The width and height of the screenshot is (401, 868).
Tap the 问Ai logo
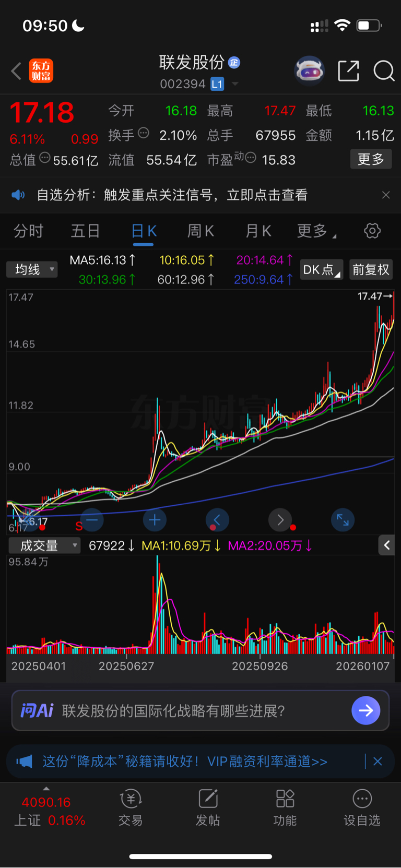pyautogui.click(x=37, y=710)
